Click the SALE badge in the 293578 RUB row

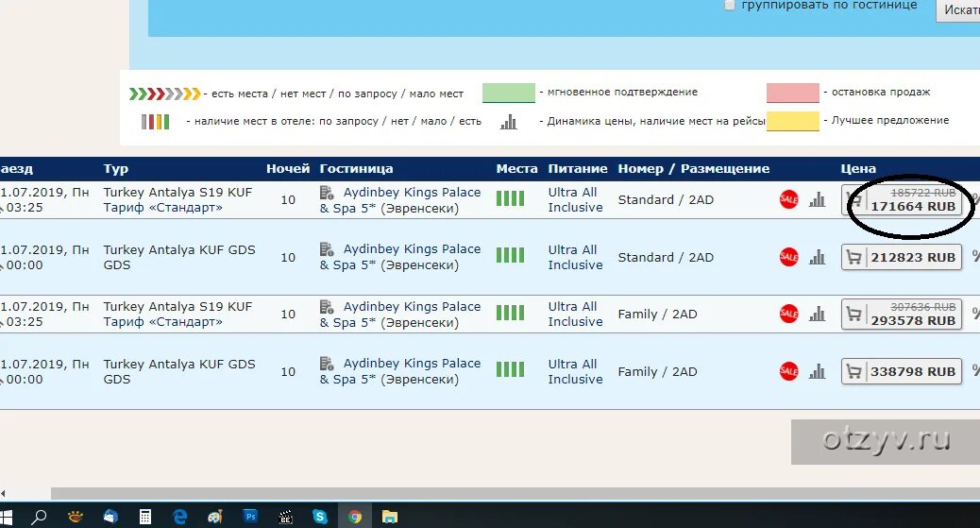[x=788, y=314]
